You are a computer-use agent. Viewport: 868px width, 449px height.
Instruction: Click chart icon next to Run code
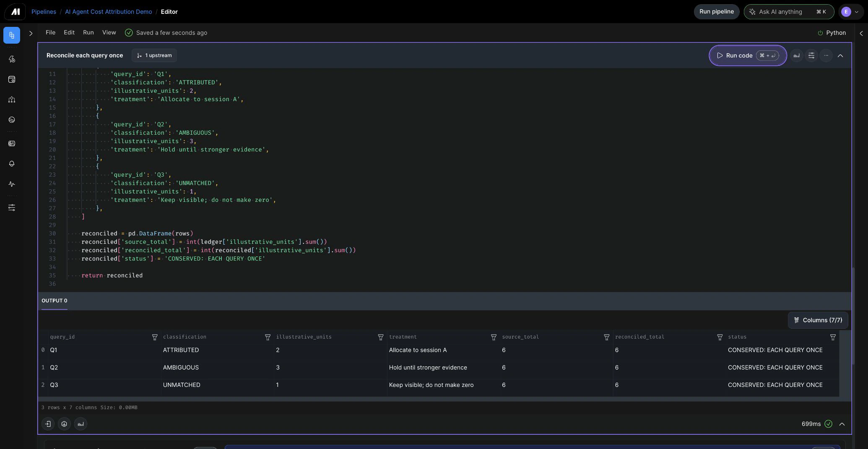click(796, 55)
